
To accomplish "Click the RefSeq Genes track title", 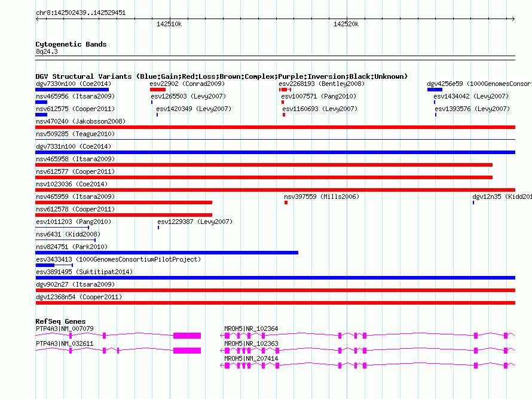I will coord(60,321).
